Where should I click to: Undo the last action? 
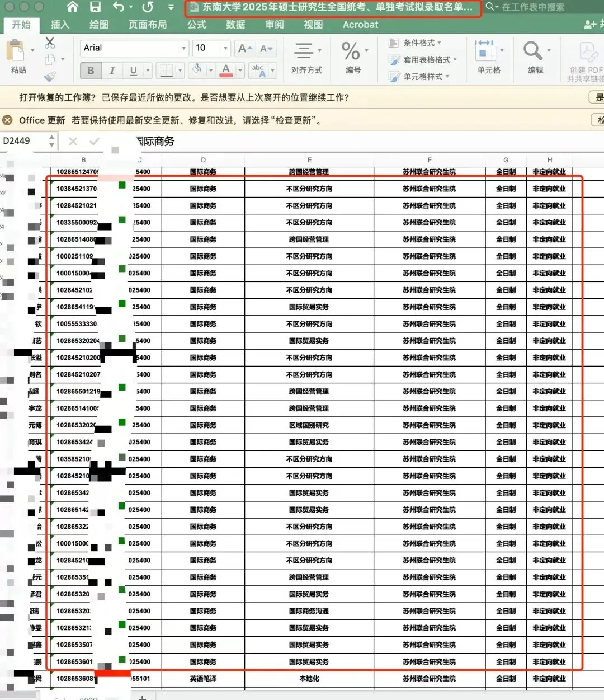tap(119, 7)
